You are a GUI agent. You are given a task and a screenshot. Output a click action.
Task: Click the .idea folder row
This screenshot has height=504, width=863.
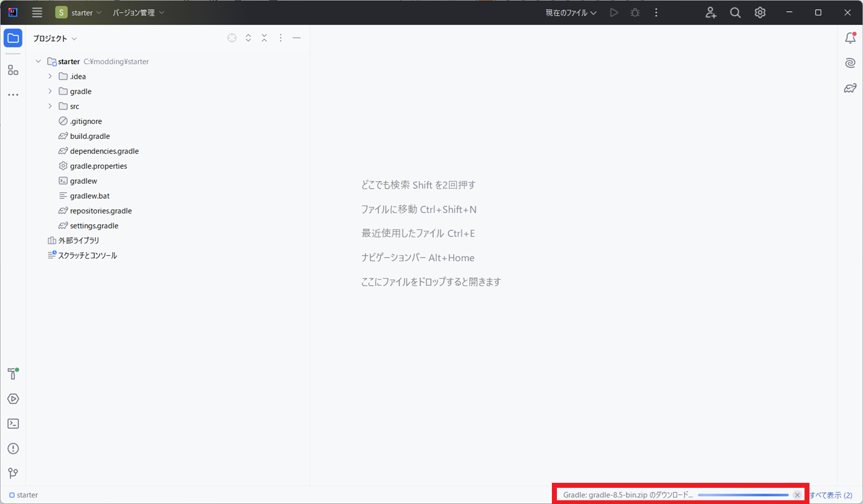pos(168,77)
